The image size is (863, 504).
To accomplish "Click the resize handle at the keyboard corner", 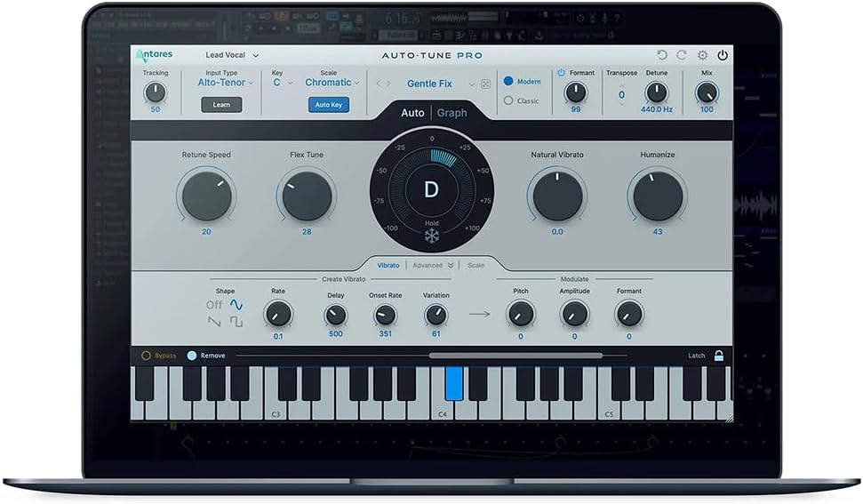I will (x=728, y=418).
